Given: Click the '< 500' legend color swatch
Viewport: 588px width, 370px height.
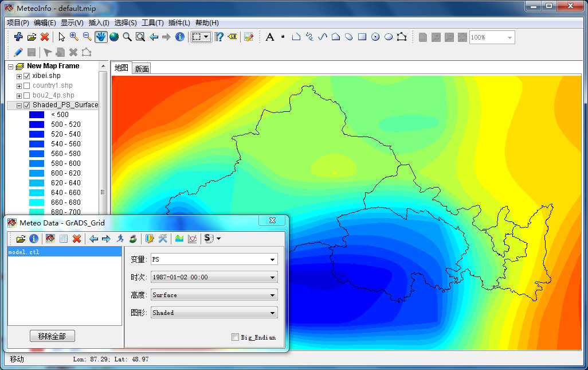Looking at the screenshot, I should 36,115.
